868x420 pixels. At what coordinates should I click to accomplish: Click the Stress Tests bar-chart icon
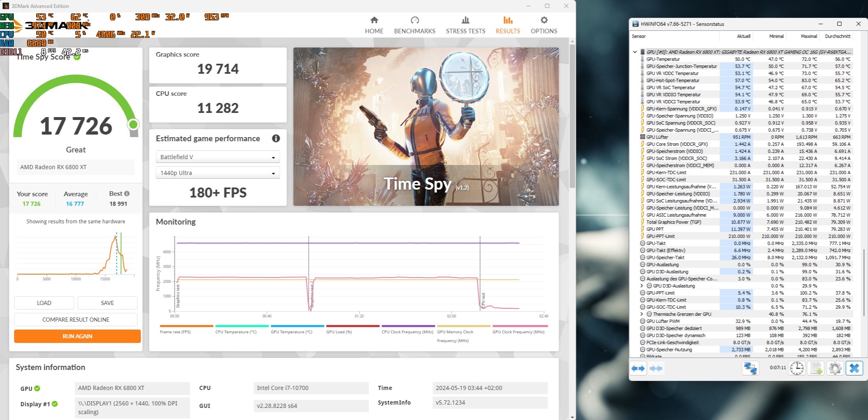click(x=465, y=20)
